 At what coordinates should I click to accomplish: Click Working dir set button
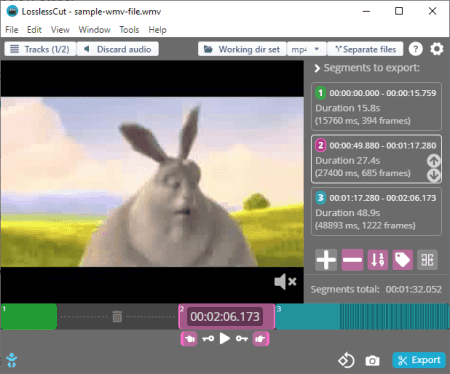[x=242, y=49]
